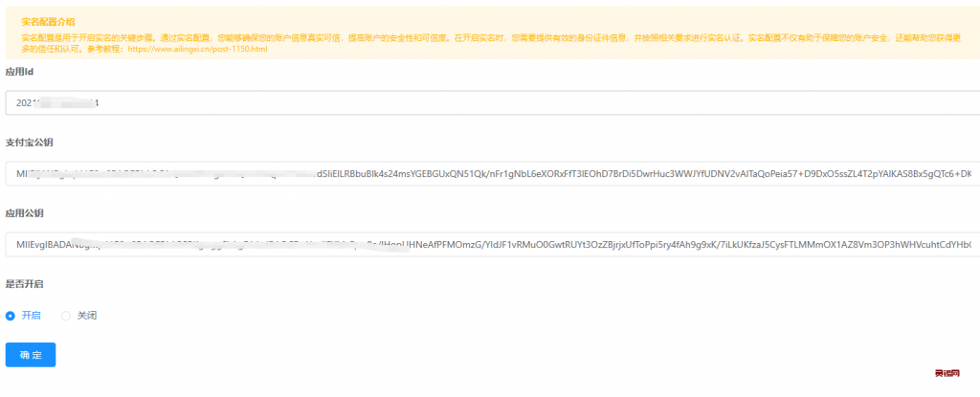This screenshot has width=980, height=397.
Task: Focus the 应用Id input field
Action: point(479,102)
